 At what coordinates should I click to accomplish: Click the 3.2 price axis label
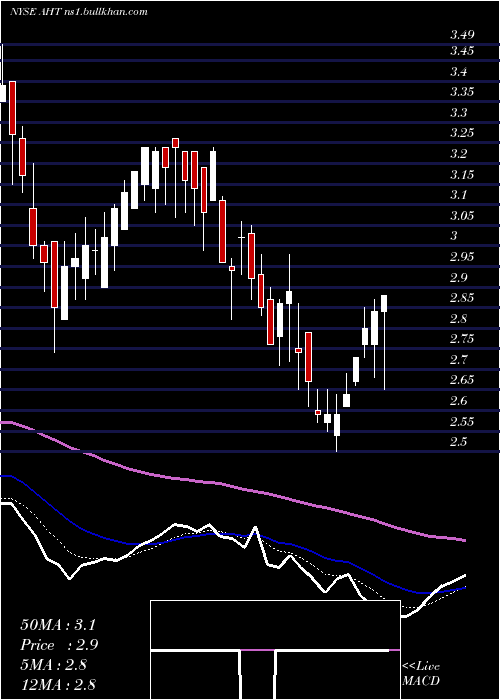pyautogui.click(x=458, y=154)
